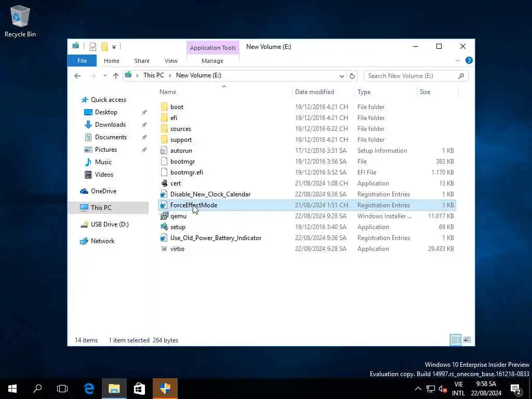Select USB Drive (D:) in navigation pane
Screen dimensions: 532x399
[x=110, y=224]
